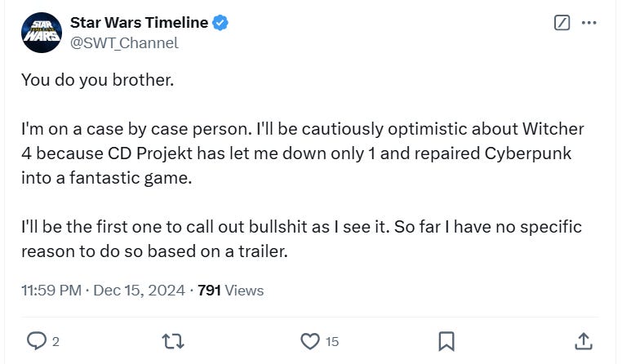
Task: Click the share upload-arrow icon
Action: [x=583, y=340]
